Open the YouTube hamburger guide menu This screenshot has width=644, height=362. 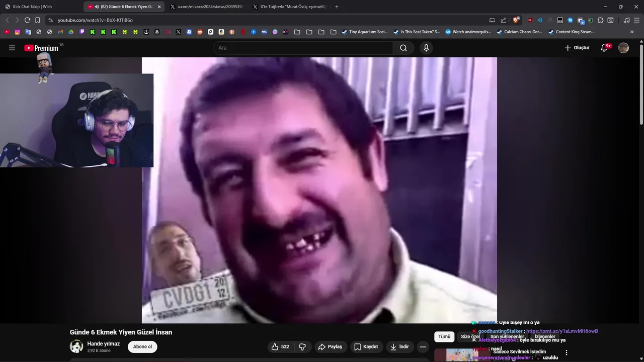[12, 48]
